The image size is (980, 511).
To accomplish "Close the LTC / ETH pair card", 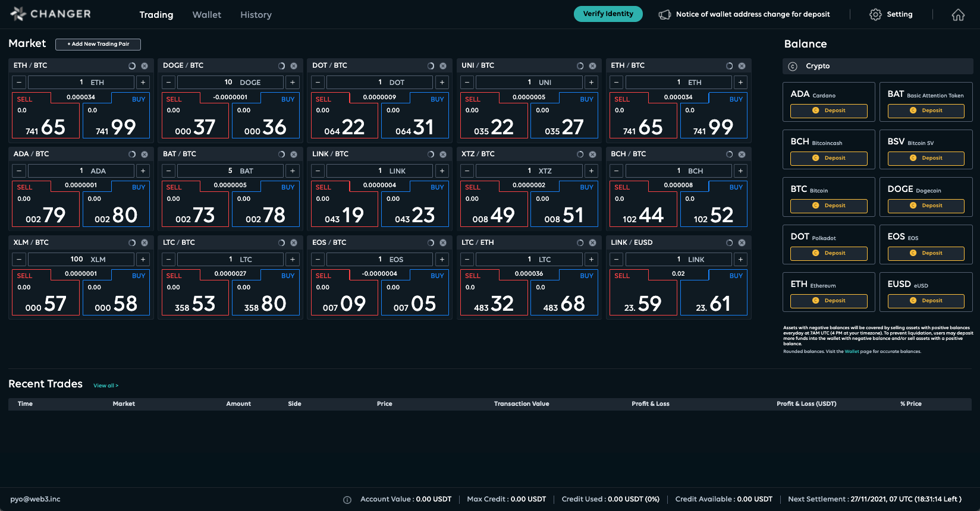I will (592, 243).
